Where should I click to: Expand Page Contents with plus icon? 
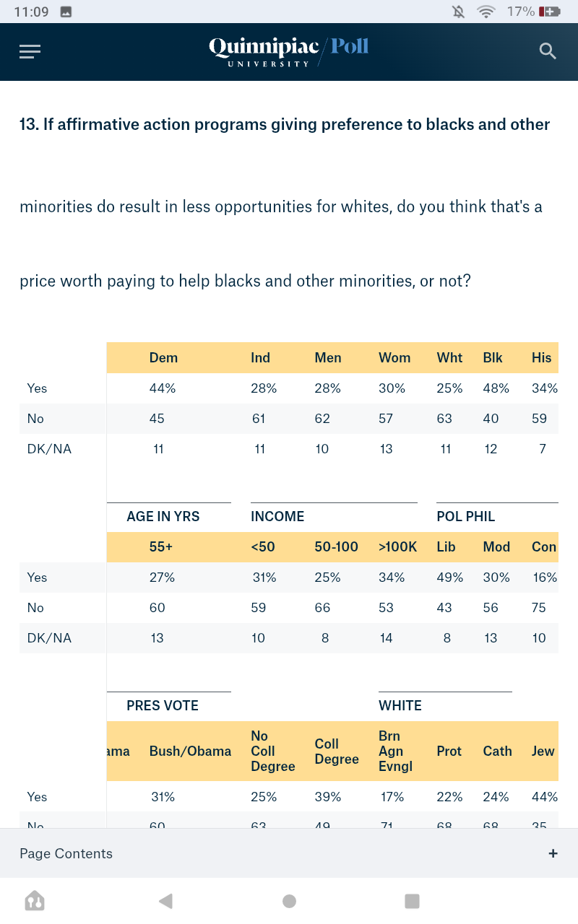(x=553, y=853)
